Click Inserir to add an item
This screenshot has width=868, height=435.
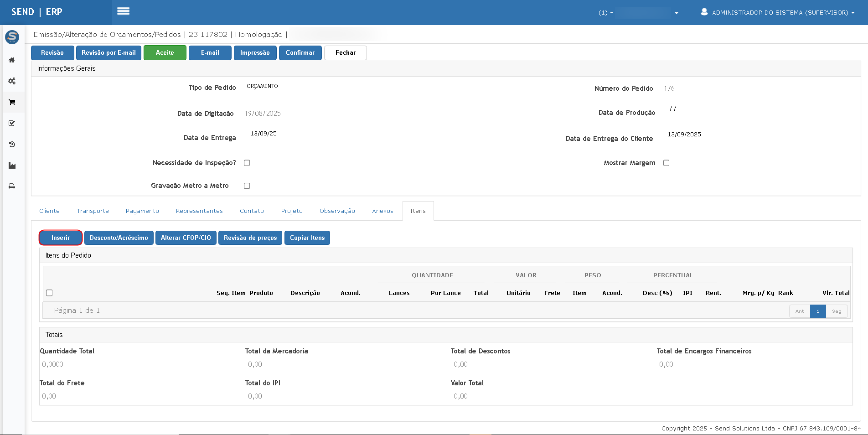tap(61, 238)
